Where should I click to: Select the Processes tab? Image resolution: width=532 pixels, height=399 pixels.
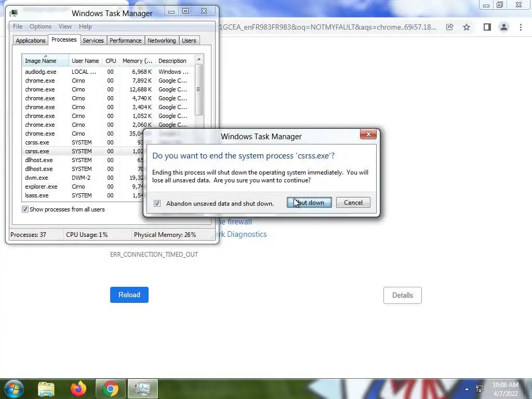64,39
